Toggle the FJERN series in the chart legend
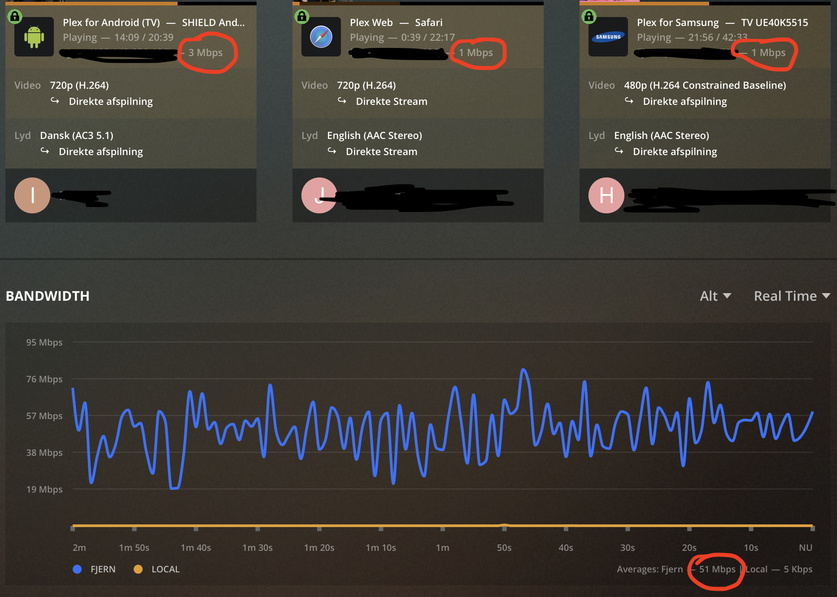Image resolution: width=837 pixels, height=597 pixels. (94, 569)
